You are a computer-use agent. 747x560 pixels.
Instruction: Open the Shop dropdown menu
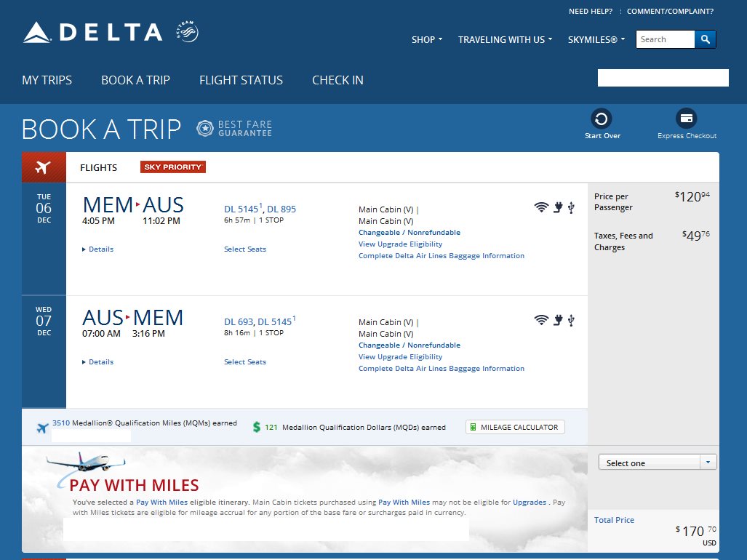[x=427, y=40]
